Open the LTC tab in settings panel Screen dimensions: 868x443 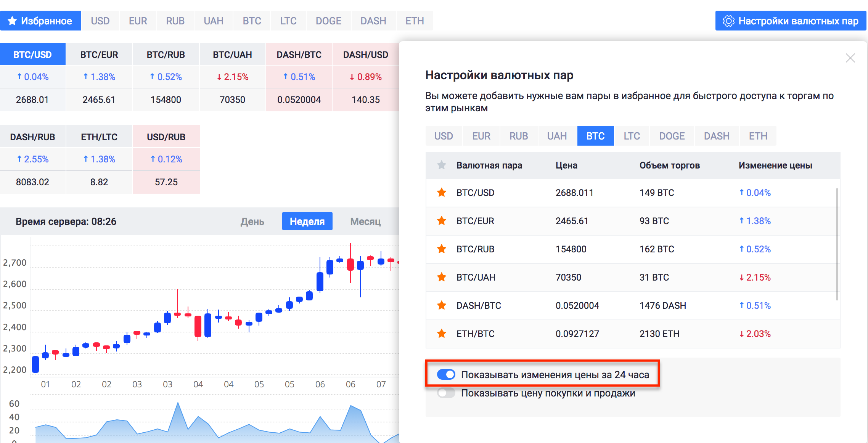coord(632,136)
